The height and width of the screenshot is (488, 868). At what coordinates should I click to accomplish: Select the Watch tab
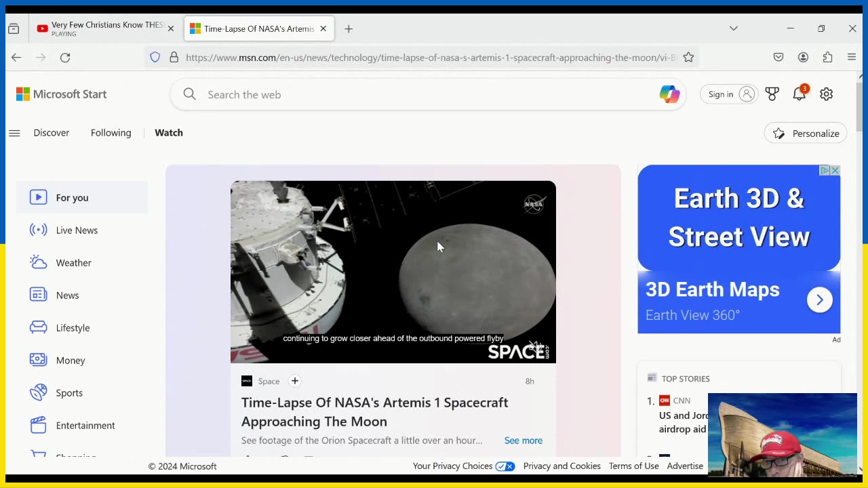169,133
